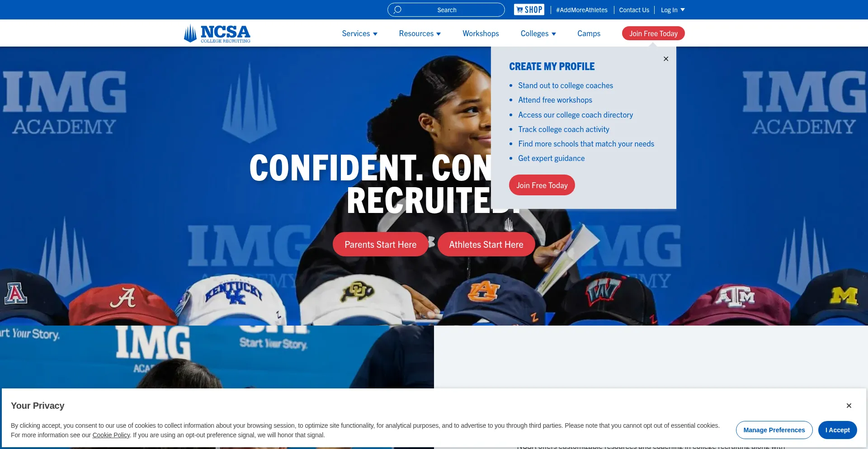Expand the Services dropdown arrow

[375, 34]
